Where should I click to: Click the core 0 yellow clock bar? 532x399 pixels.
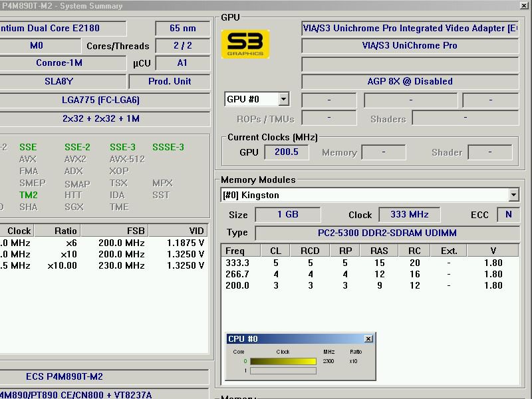(283, 361)
